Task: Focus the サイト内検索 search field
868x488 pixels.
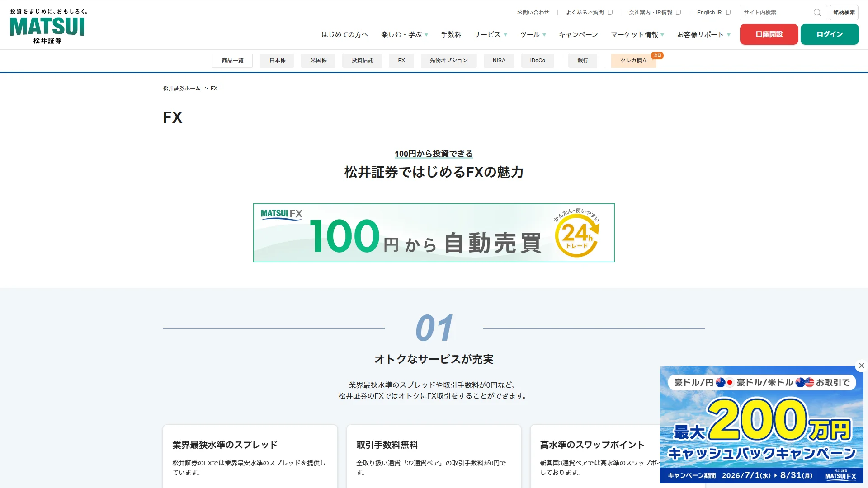Action: (x=777, y=13)
